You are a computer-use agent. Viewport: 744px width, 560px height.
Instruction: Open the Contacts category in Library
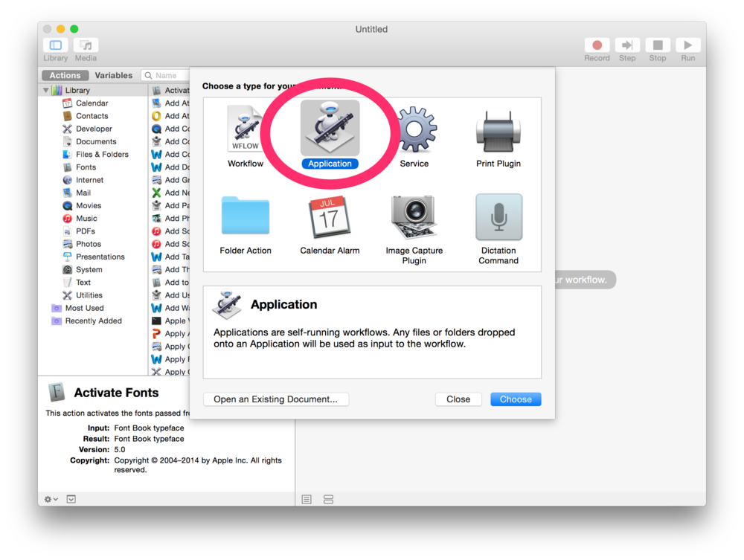(92, 116)
